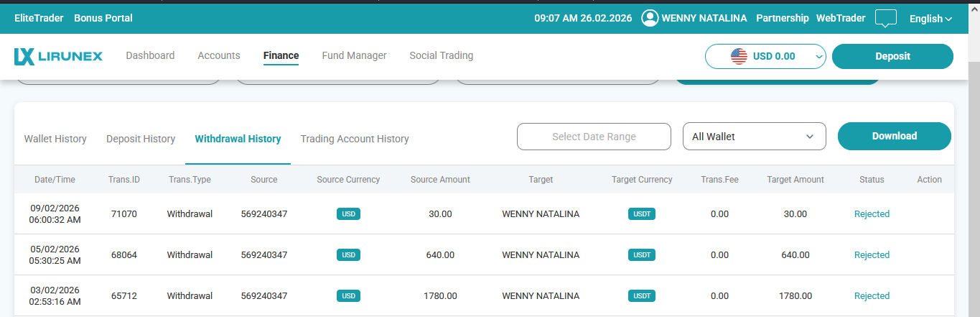Click Rejected status for transaction 71070
The height and width of the screenshot is (317, 980).
872,214
